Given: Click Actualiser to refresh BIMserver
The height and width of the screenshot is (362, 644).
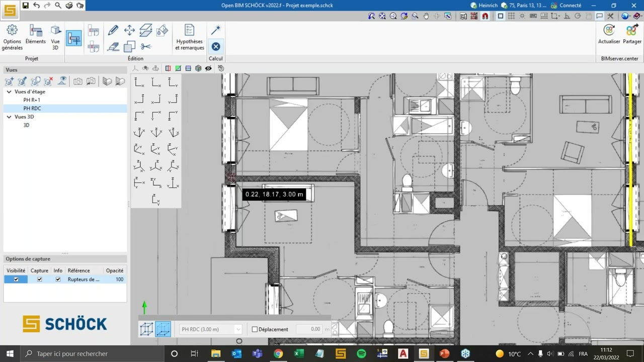Looking at the screenshot, I should tap(609, 35).
